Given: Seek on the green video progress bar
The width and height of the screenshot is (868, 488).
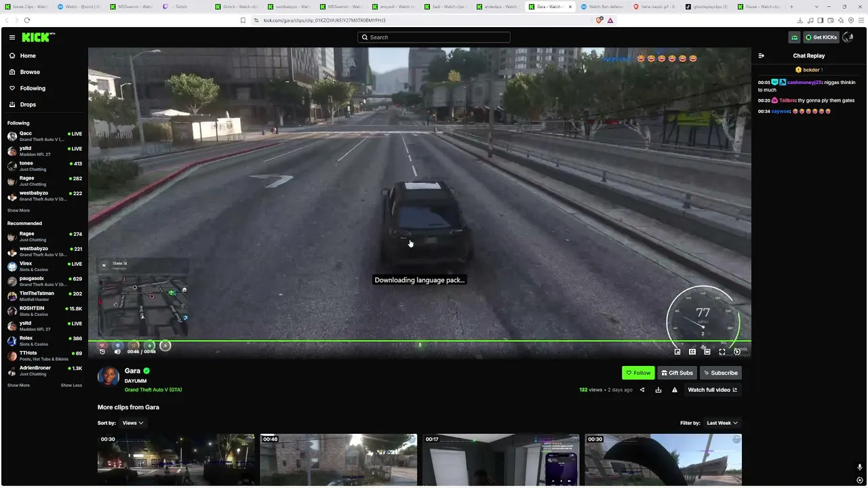Looking at the screenshot, I should tap(420, 341).
